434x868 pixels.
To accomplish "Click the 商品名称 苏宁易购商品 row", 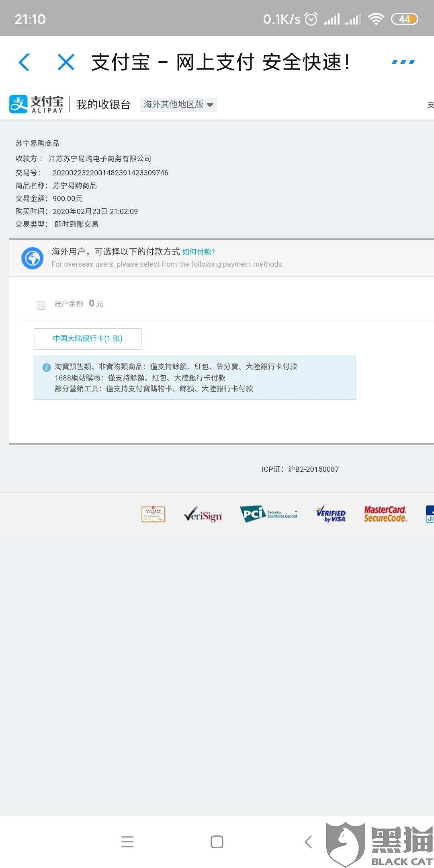I will point(56,186).
